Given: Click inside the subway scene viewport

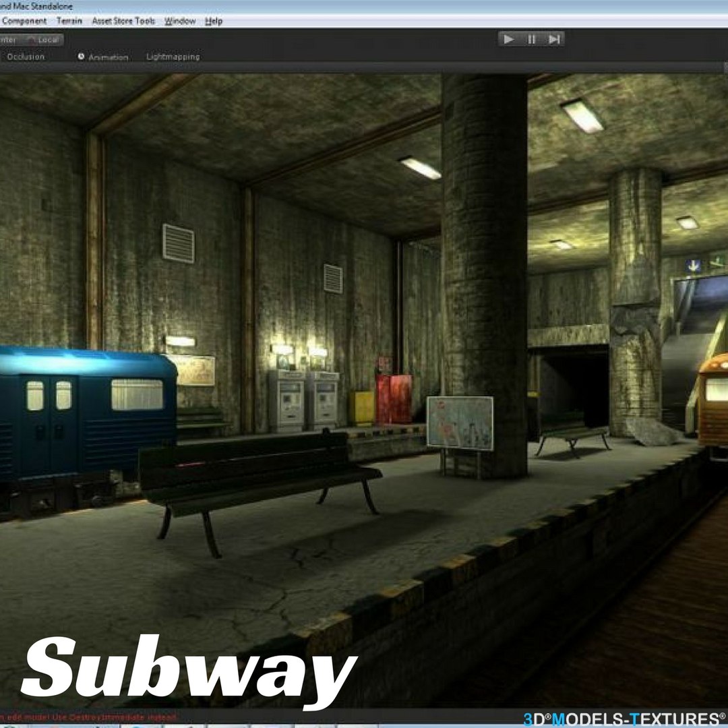Looking at the screenshot, I should 364,390.
